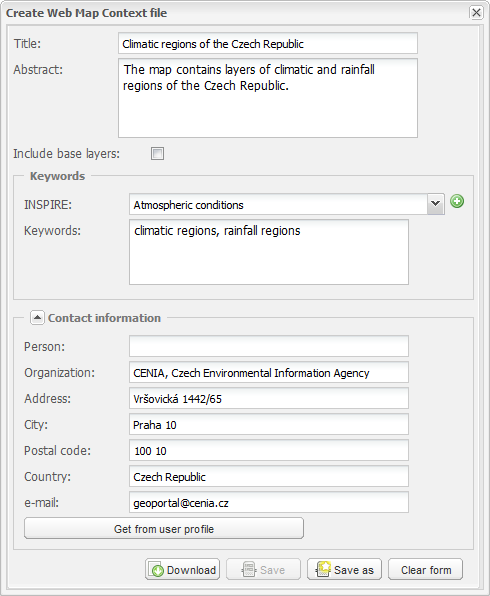Click the Postal code field
The image size is (490, 596).
pos(269,450)
